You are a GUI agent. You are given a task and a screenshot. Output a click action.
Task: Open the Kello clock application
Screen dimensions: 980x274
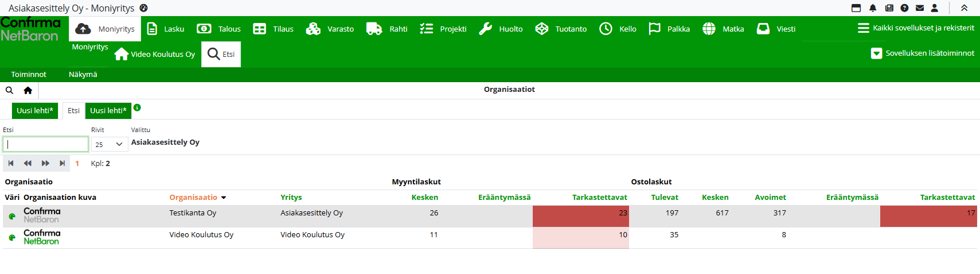(x=618, y=29)
